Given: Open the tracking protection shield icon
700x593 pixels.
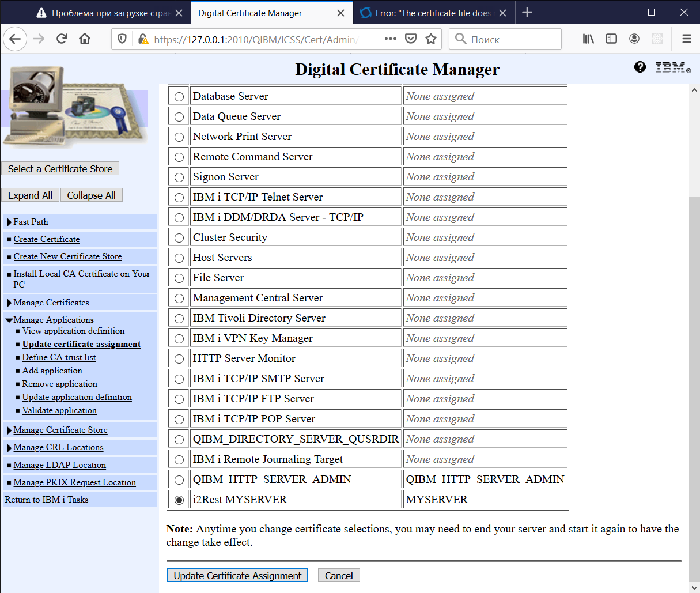Looking at the screenshot, I should (x=122, y=39).
